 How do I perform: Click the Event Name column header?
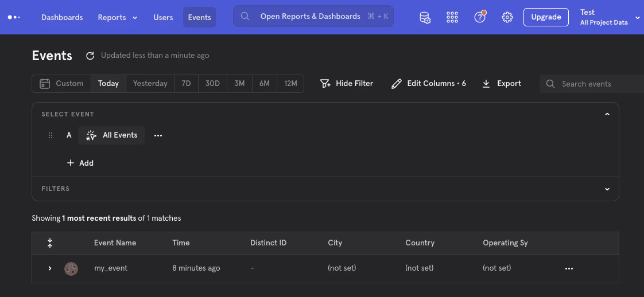[x=115, y=243]
